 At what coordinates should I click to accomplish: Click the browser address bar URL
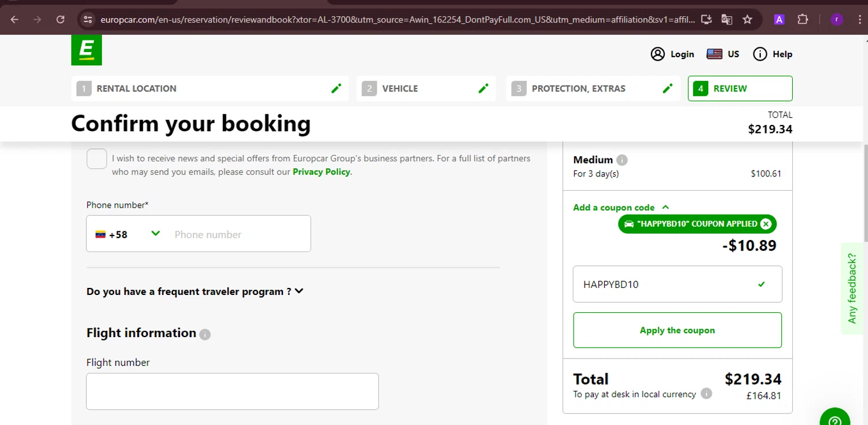tap(398, 20)
